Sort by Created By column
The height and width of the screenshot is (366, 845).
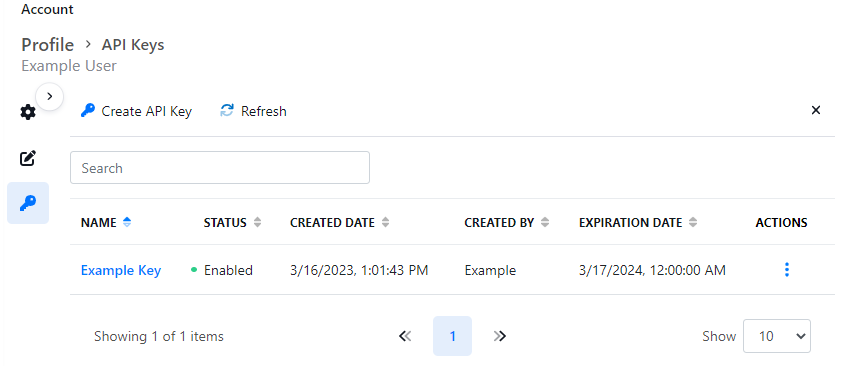click(x=507, y=223)
